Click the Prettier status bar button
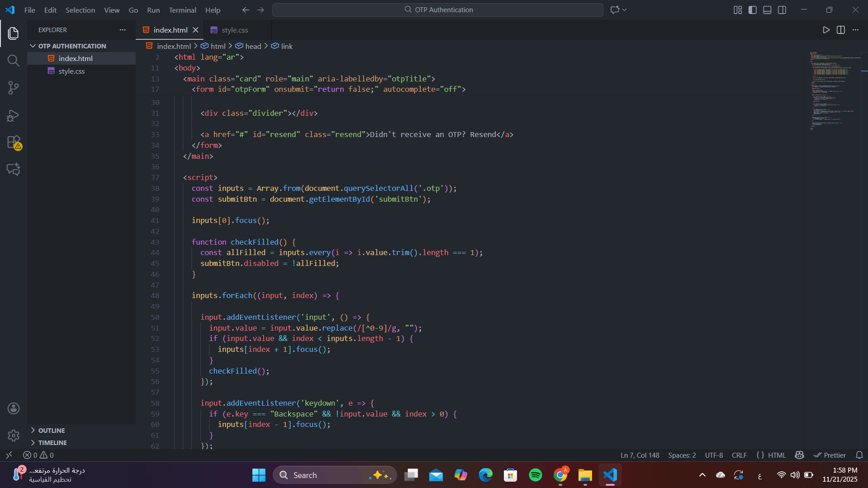The width and height of the screenshot is (868, 488). point(830,455)
